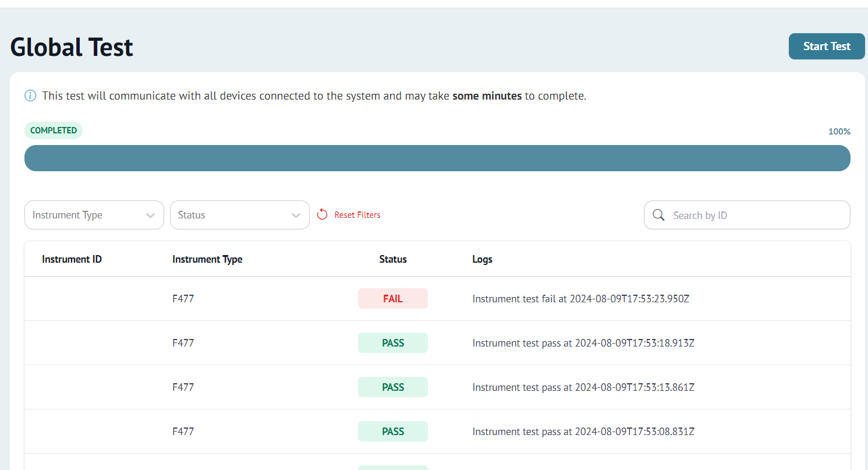The height and width of the screenshot is (470, 868).
Task: Focus the Search by ID field
Action: 747,215
